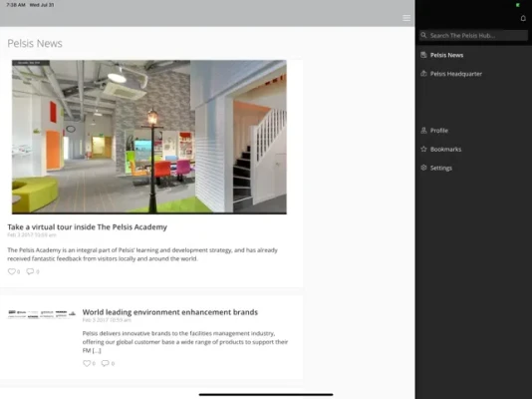
Task: Click the Academy article date Feb 3 2017
Action: pyautogui.click(x=32, y=234)
